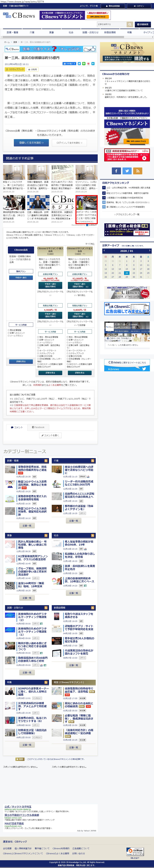Share article with Twitter icon under headline
This screenshot has width=154, height=868.
click(x=79, y=64)
